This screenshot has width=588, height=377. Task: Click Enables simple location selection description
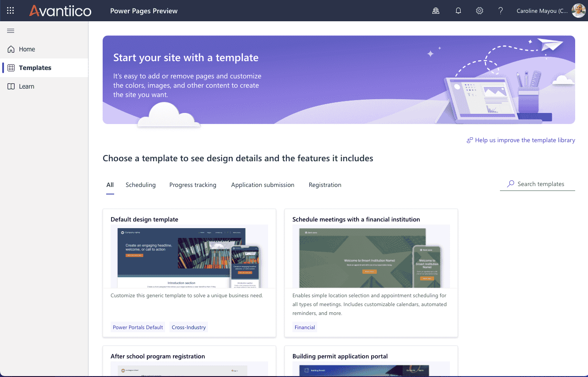(x=369, y=304)
